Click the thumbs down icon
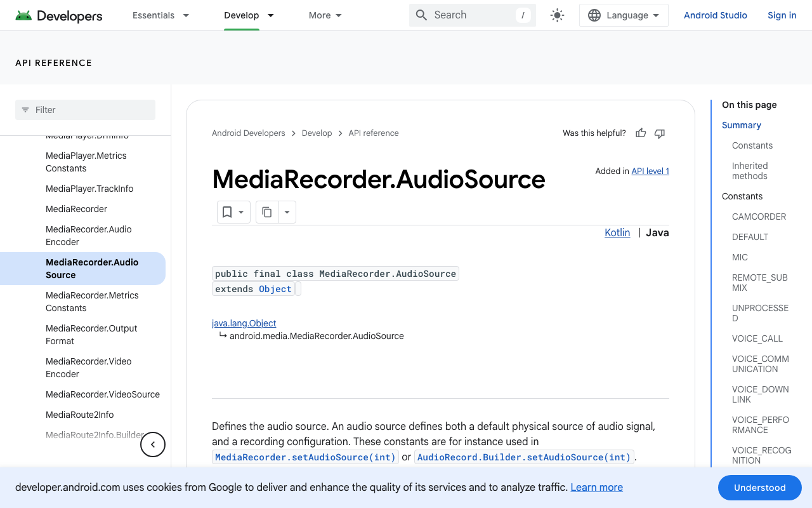Screen dimensions: 812x508 click(660, 133)
